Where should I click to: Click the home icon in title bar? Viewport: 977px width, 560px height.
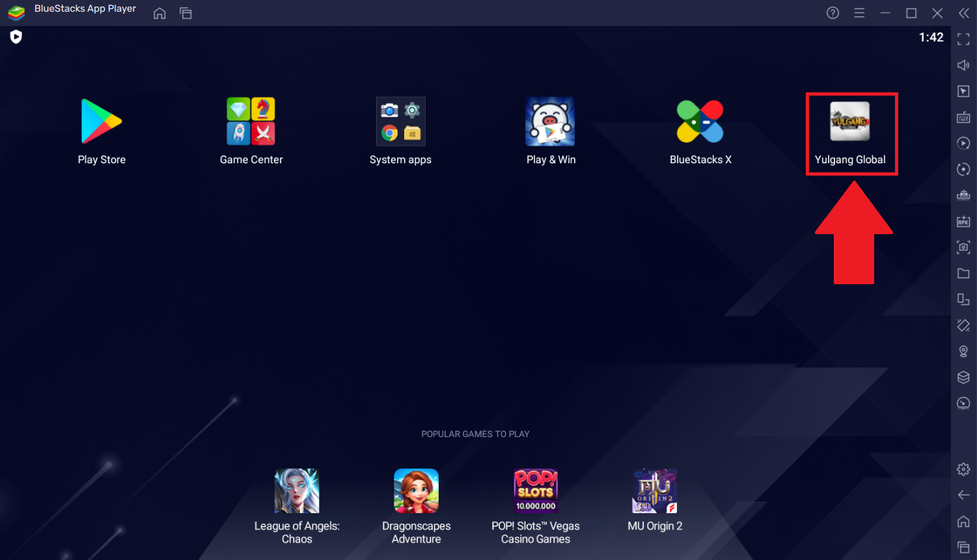(x=159, y=13)
